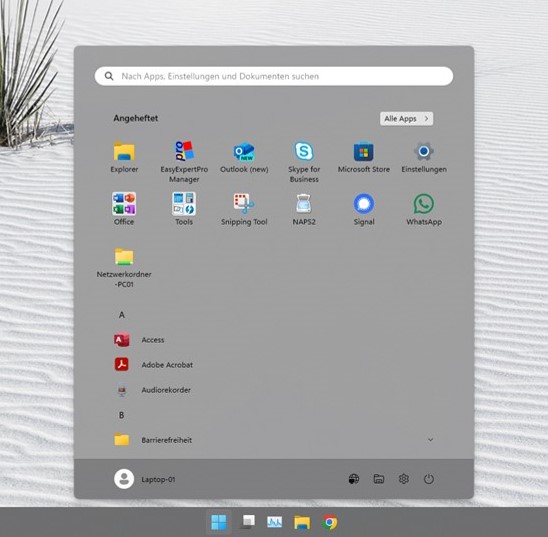Open the NAPS2 scanner app

coord(304,209)
